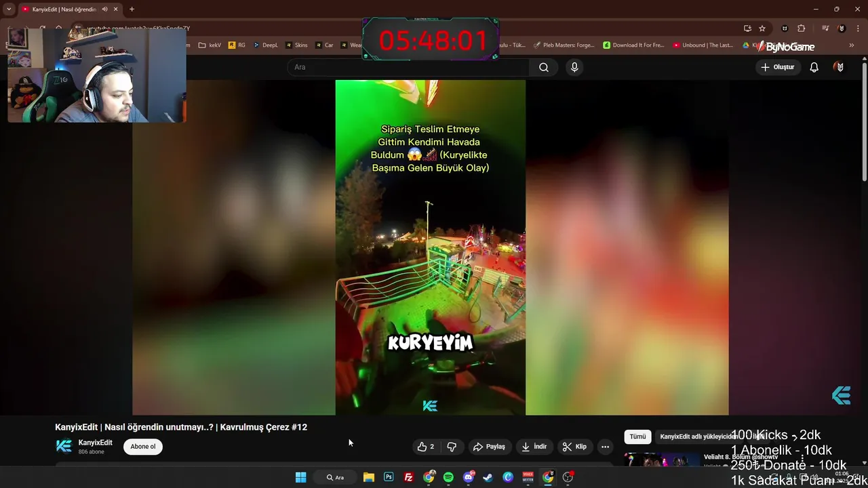Screen dimensions: 868x488
Task: Launch Photoshop from taskbar
Action: point(389,477)
